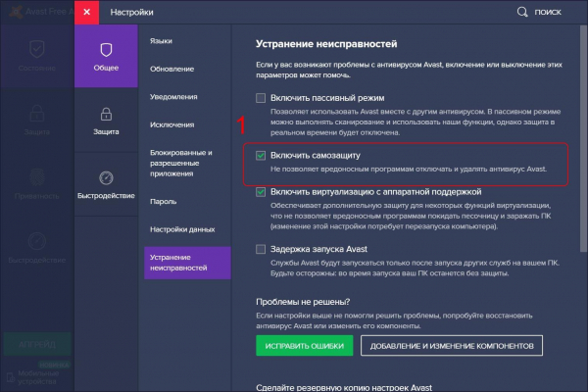
Task: Toggle hardware-assisted virtualization checkbox
Action: coord(261,192)
